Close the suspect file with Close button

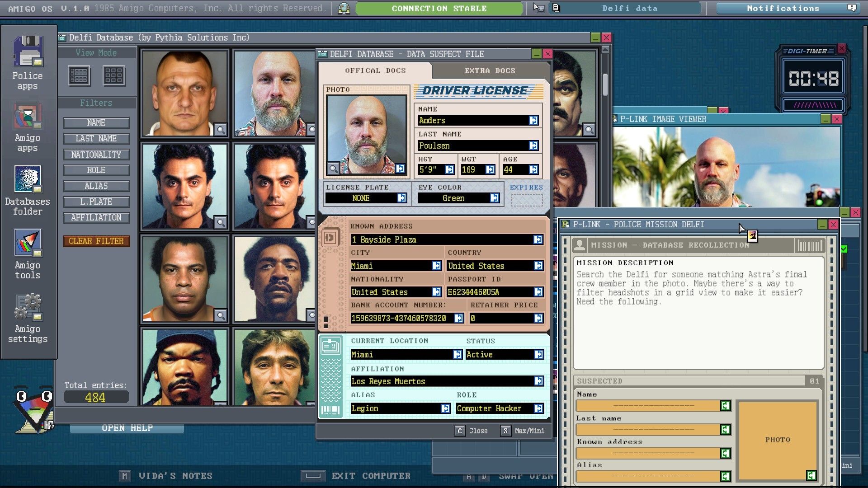(471, 431)
